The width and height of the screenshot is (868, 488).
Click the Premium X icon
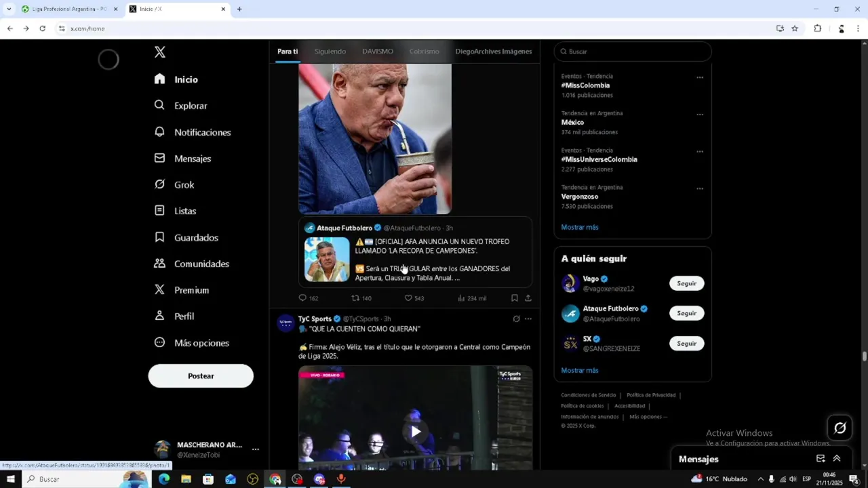pyautogui.click(x=159, y=289)
